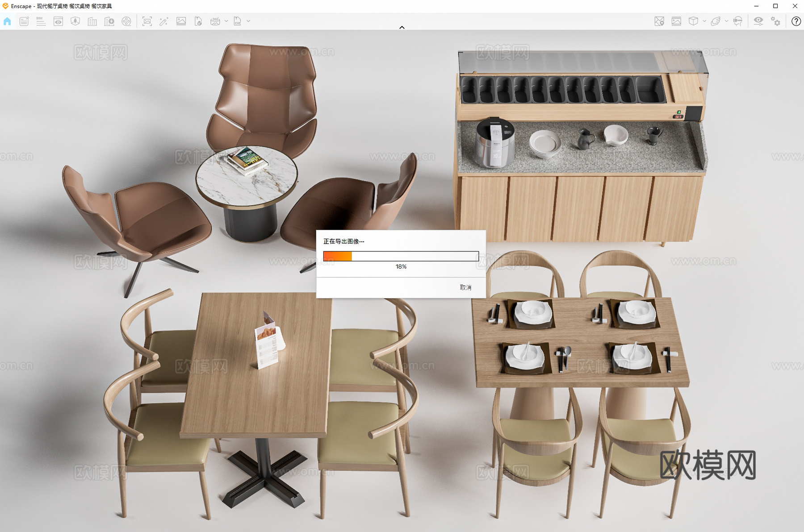Screen dimensions: 804x532
Task: Open the BIM information panel
Action: (41, 21)
